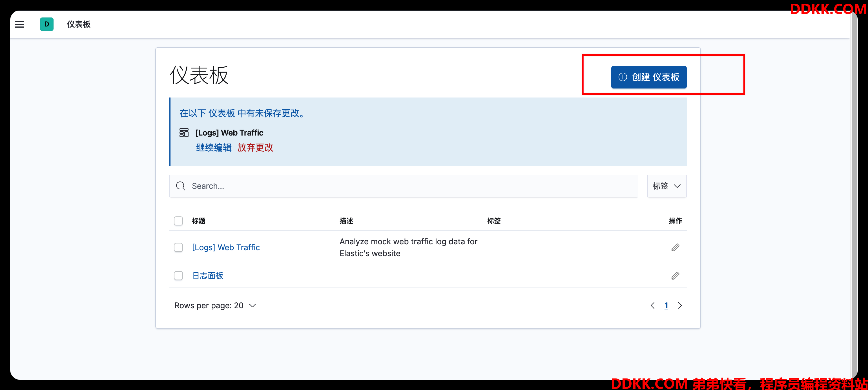Open the hamburger navigation menu
868x390 pixels.
[x=19, y=24]
